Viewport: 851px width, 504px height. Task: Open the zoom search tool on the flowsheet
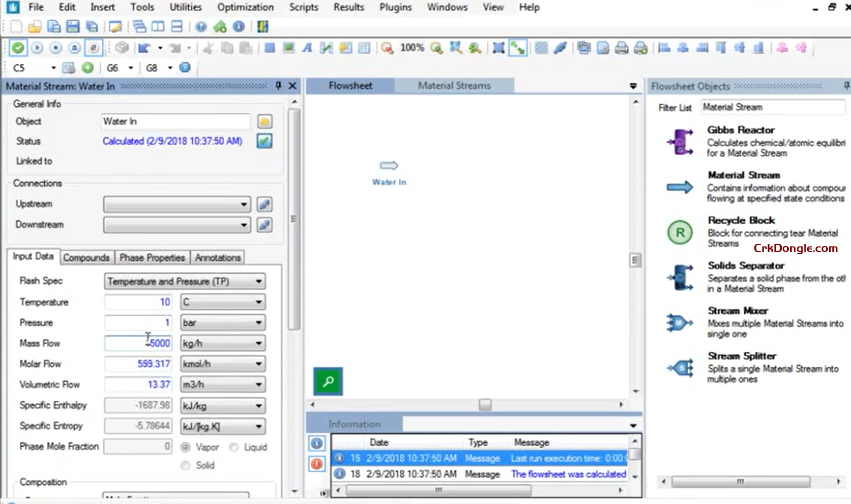click(x=328, y=382)
